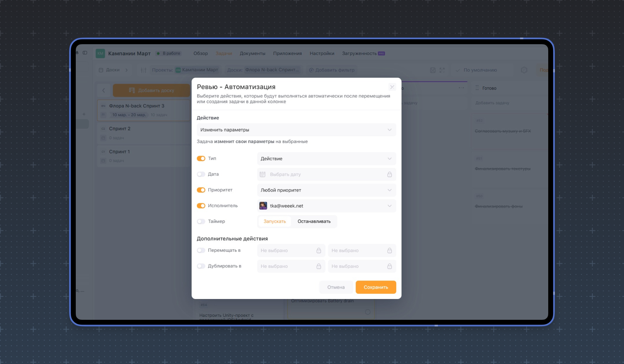Image resolution: width=624 pixels, height=364 pixels.
Task: Open the Изменить параметры action dropdown
Action: (x=296, y=130)
